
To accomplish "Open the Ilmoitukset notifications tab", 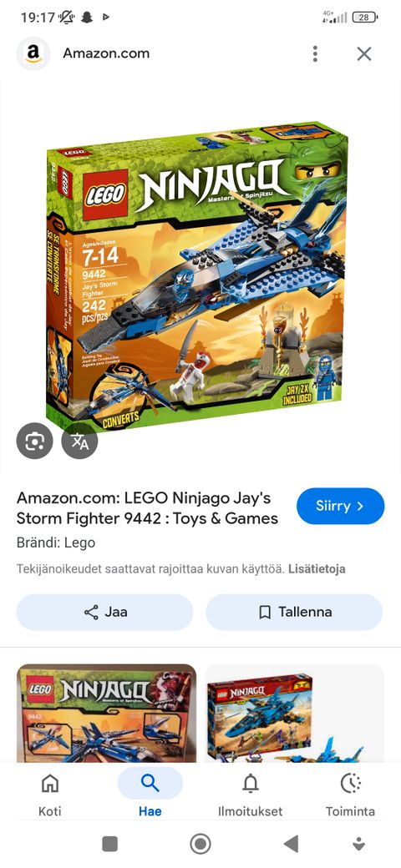I will (x=251, y=795).
